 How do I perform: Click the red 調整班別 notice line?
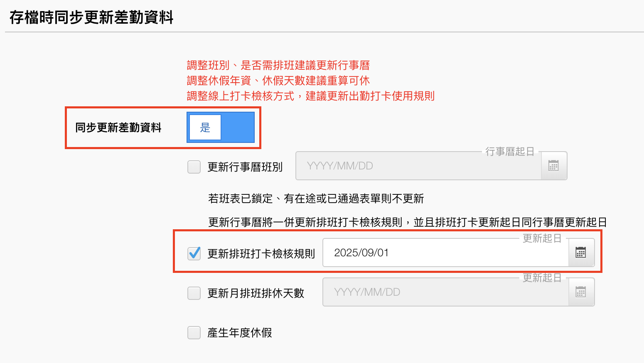[278, 65]
